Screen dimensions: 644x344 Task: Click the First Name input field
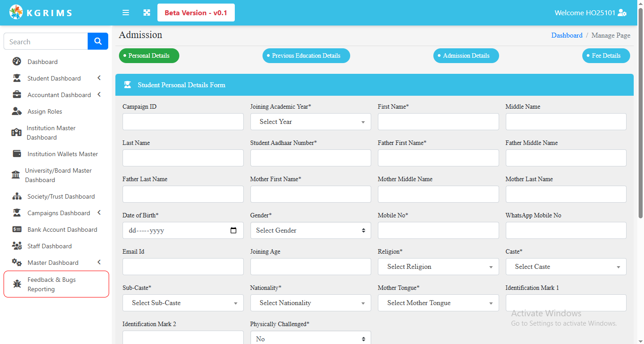tap(438, 122)
